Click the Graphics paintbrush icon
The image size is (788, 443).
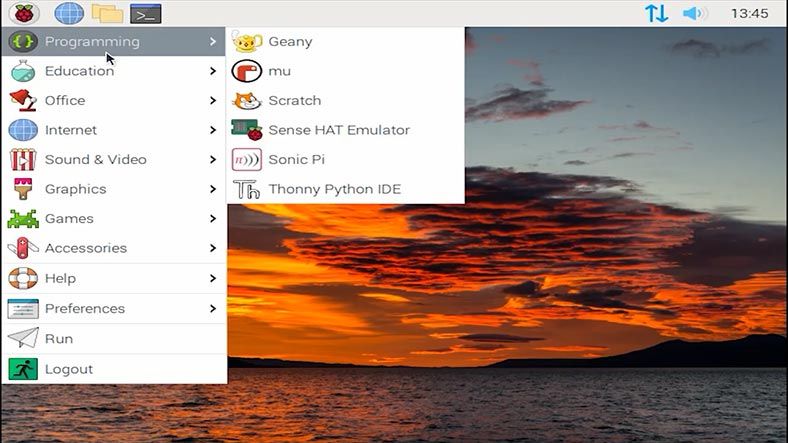(23, 189)
